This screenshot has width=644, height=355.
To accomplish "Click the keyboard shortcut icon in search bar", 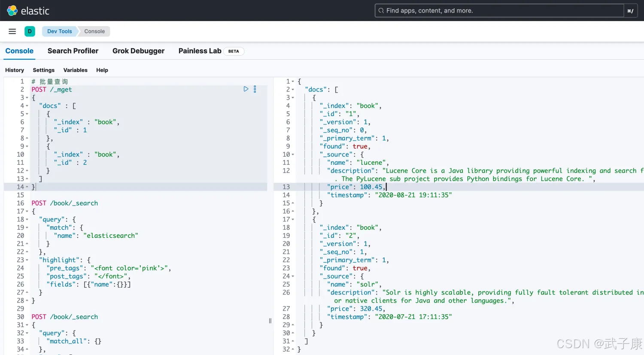I will [630, 11].
